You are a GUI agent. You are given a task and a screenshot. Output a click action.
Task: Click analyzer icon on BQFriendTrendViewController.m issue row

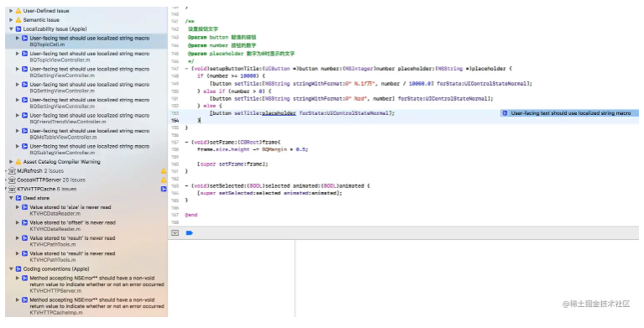[x=25, y=116]
